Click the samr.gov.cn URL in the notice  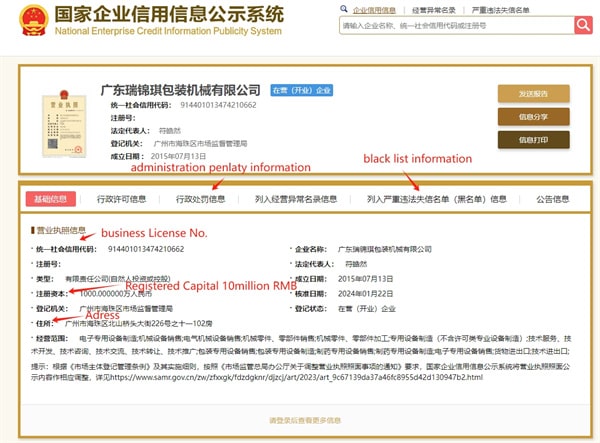pyautogui.click(x=297, y=378)
